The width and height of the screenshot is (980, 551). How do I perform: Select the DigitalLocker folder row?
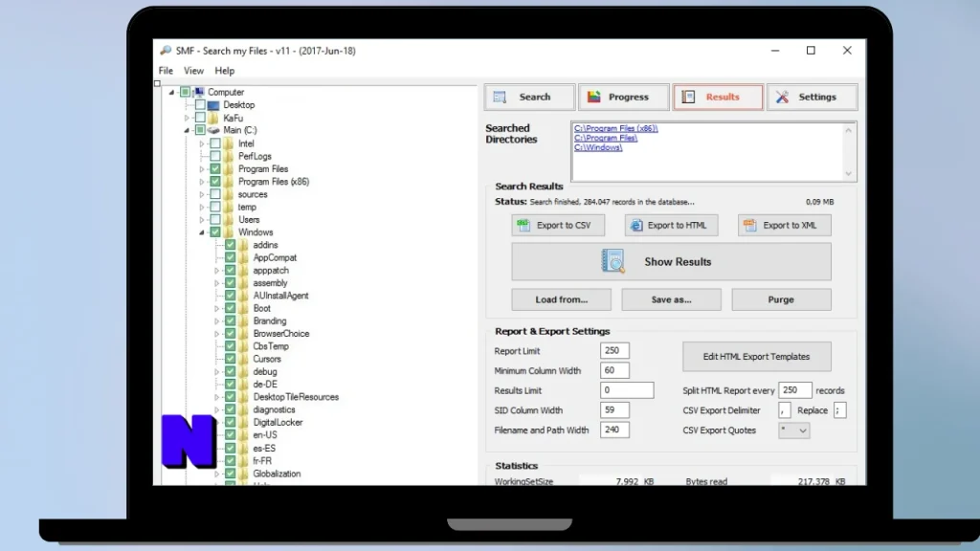(x=278, y=422)
